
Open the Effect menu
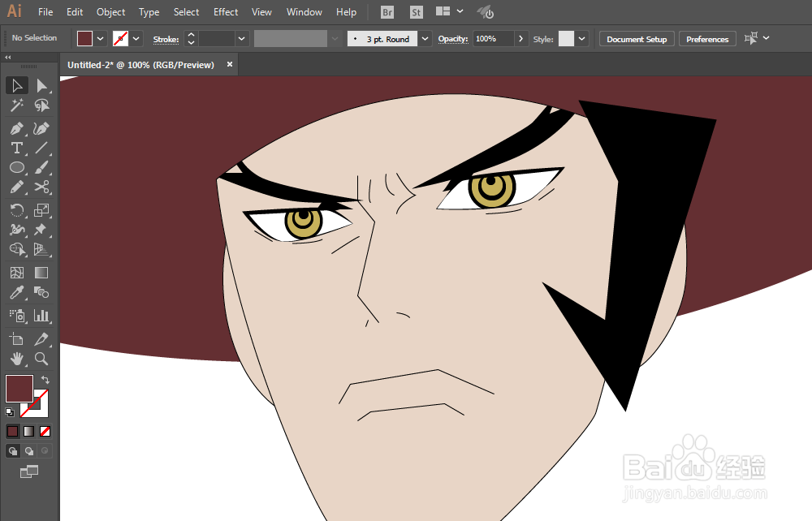click(x=226, y=12)
